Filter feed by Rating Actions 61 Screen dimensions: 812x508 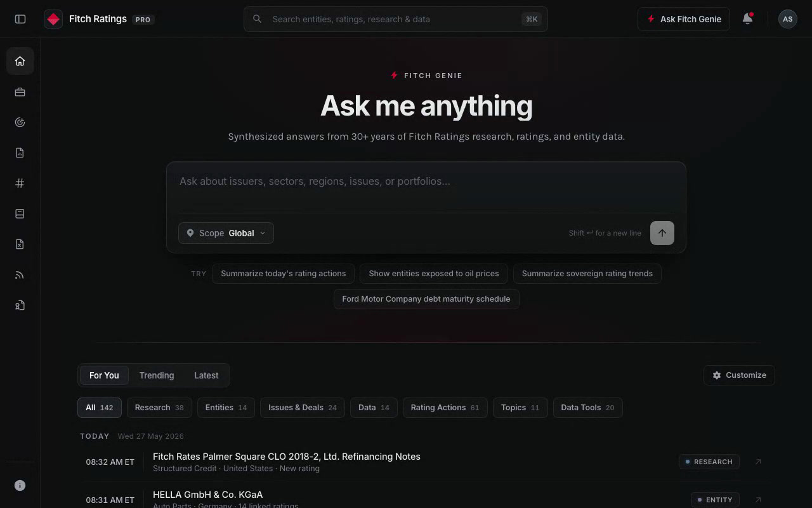click(x=445, y=408)
